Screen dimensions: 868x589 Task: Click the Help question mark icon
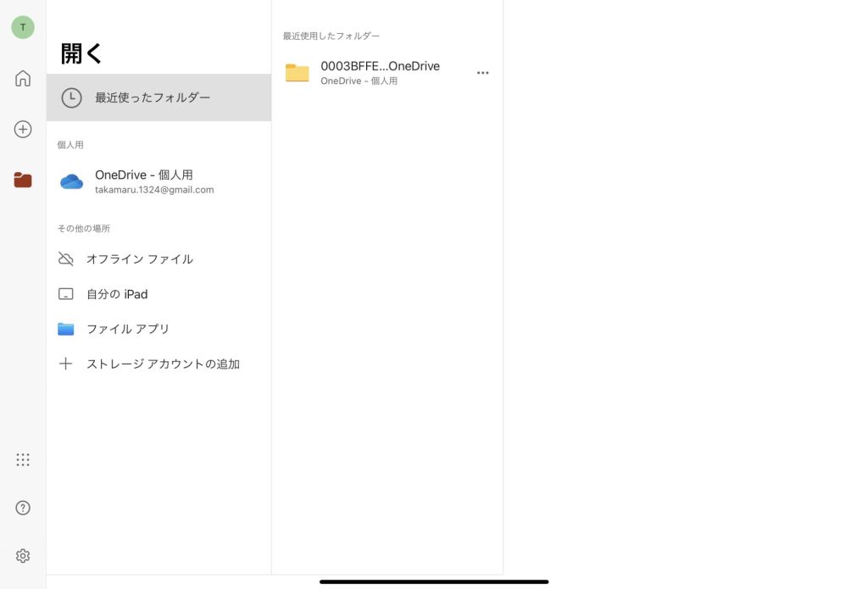pyautogui.click(x=23, y=508)
